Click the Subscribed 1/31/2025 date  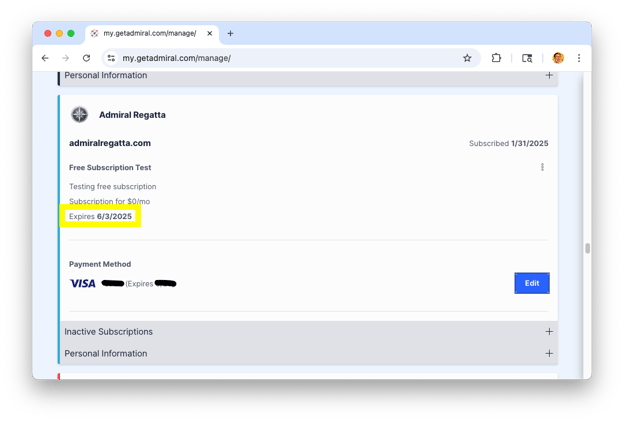tap(509, 143)
